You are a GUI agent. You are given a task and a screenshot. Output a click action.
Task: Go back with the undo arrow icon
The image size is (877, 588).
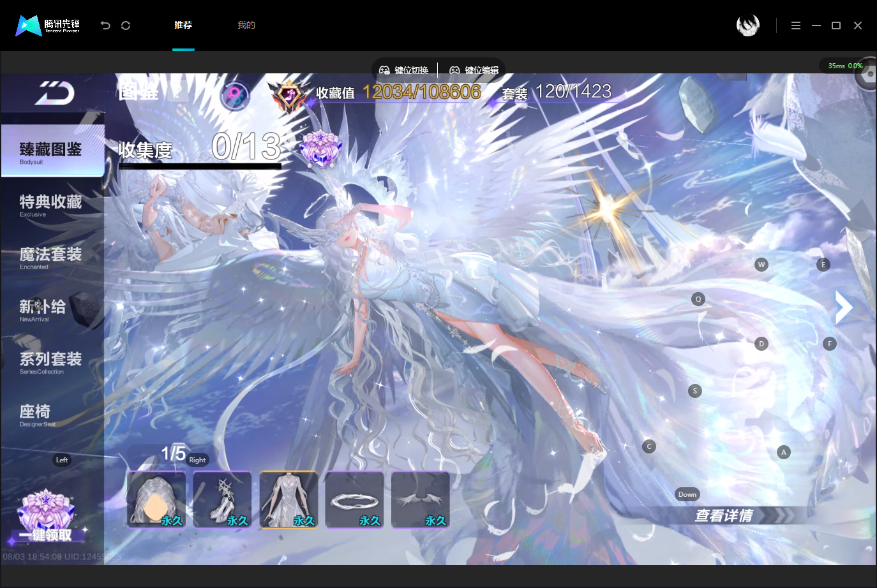(105, 26)
